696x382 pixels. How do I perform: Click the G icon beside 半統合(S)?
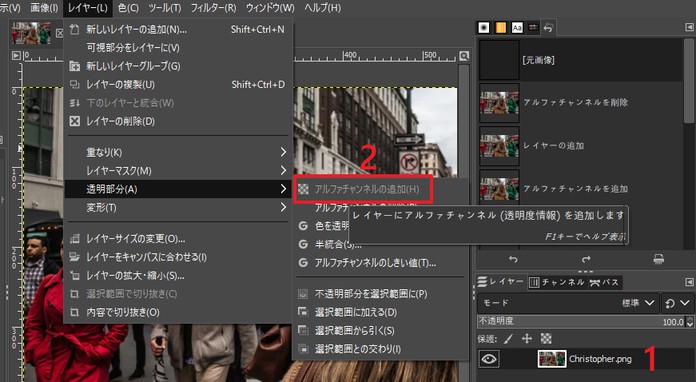tap(303, 244)
